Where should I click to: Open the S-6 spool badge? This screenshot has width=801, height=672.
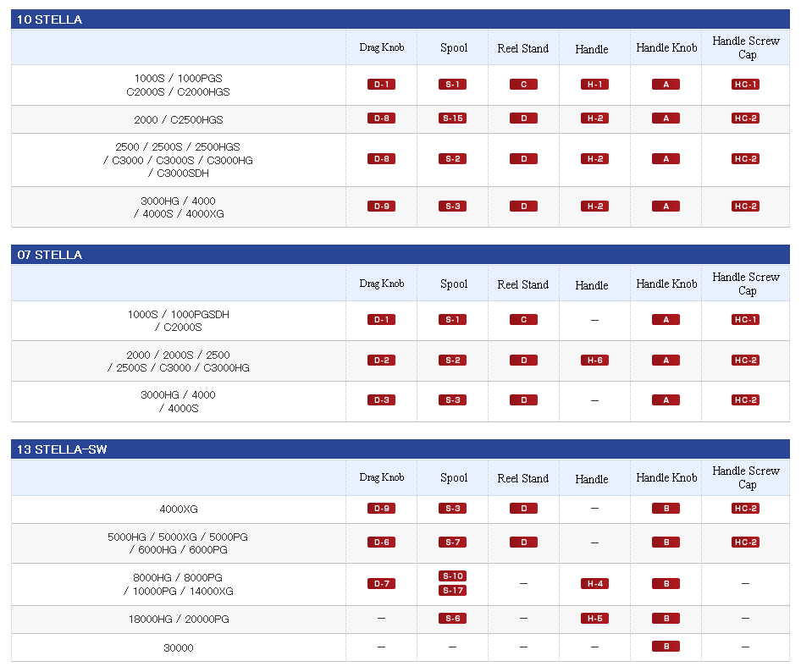pyautogui.click(x=452, y=619)
